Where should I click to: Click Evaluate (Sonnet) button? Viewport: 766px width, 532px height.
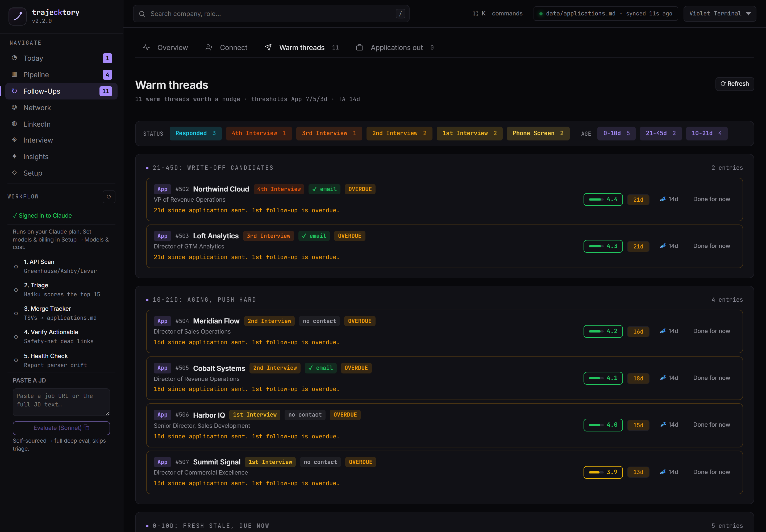click(x=61, y=428)
